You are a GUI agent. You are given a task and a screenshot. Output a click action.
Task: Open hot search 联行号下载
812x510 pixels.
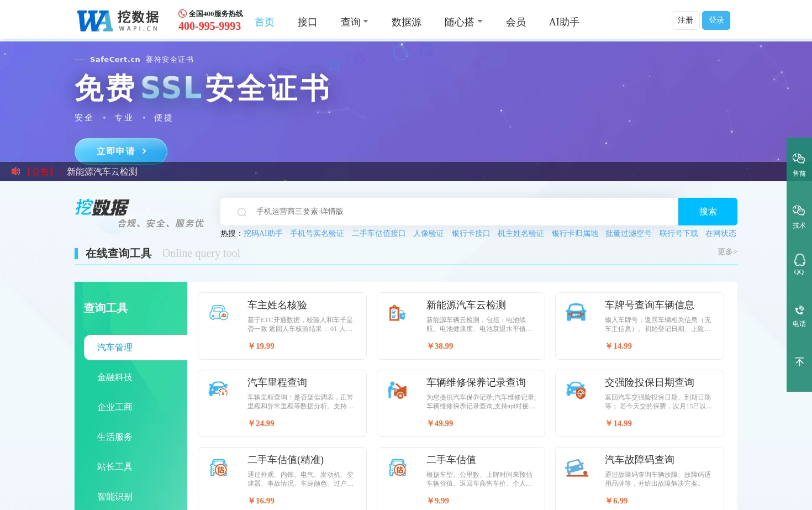(x=679, y=234)
